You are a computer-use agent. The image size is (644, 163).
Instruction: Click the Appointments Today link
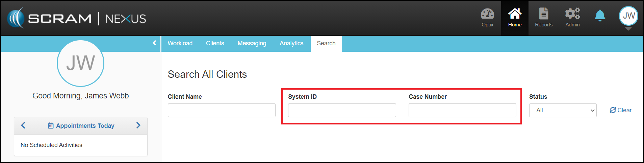click(85, 126)
